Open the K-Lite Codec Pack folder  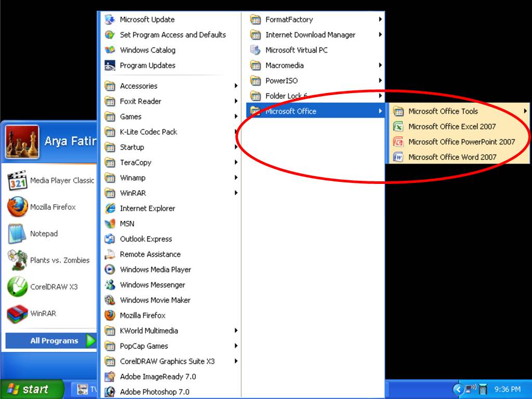pos(171,131)
